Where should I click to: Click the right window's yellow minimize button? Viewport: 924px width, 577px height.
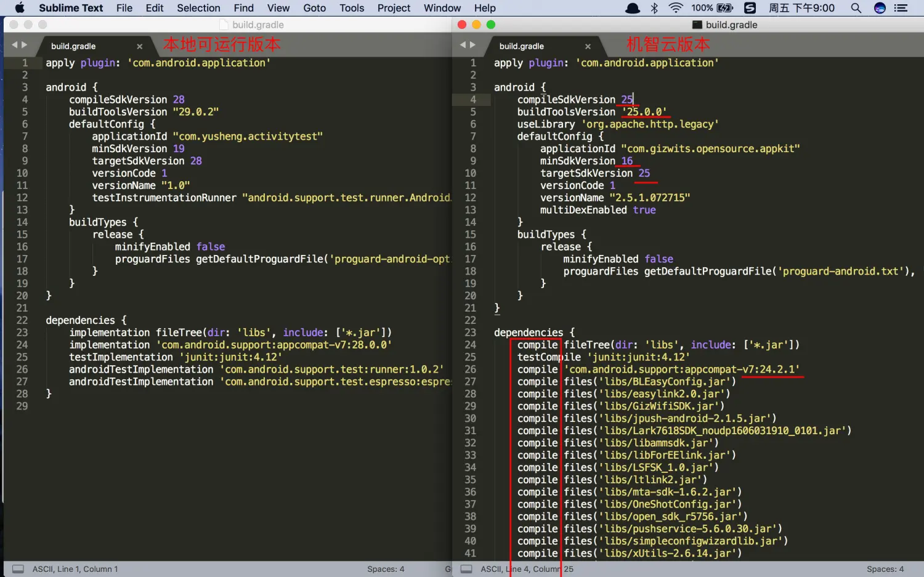point(476,25)
